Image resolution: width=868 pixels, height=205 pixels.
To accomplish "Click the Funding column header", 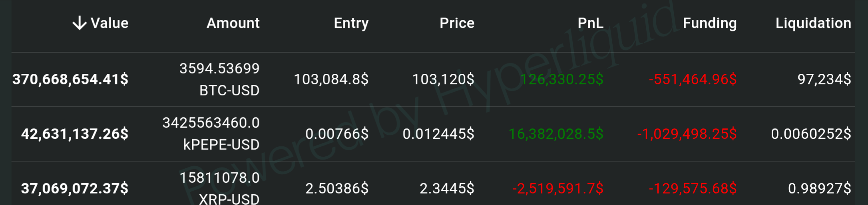I will pos(709,23).
